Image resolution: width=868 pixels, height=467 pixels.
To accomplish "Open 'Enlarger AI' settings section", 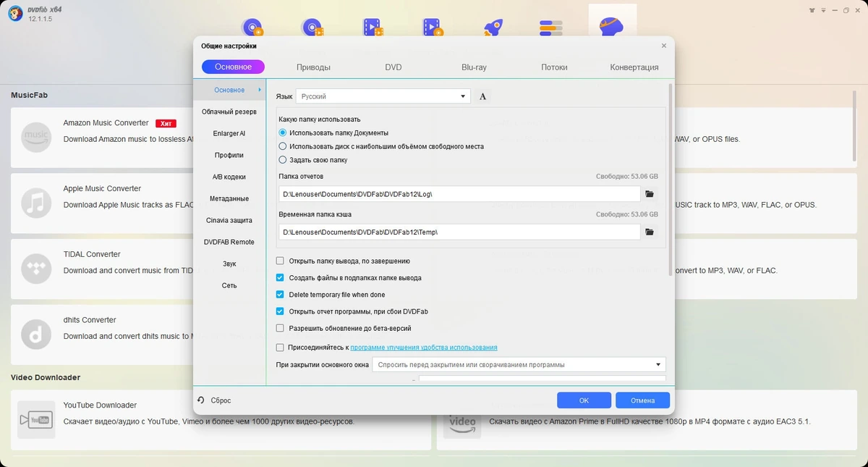I will click(x=229, y=133).
